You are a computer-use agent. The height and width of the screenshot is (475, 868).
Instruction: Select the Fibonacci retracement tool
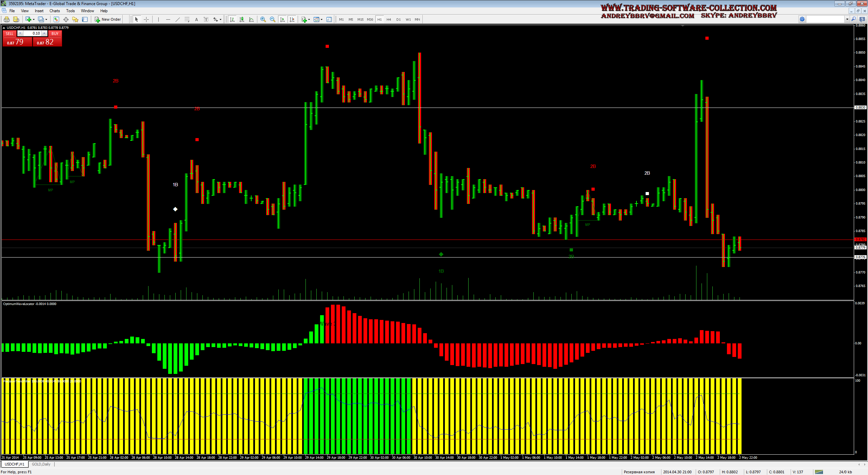point(187,19)
